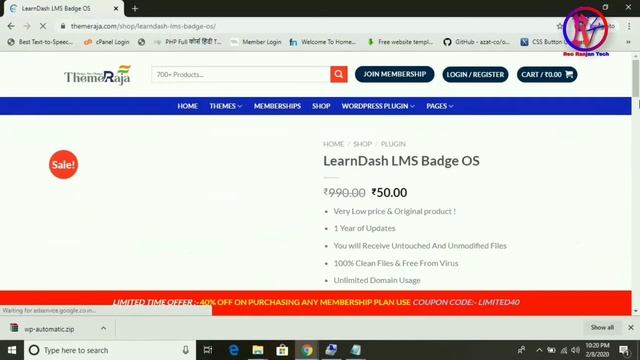Open the SHOP nav item
This screenshot has height=360, width=640.
(x=321, y=106)
